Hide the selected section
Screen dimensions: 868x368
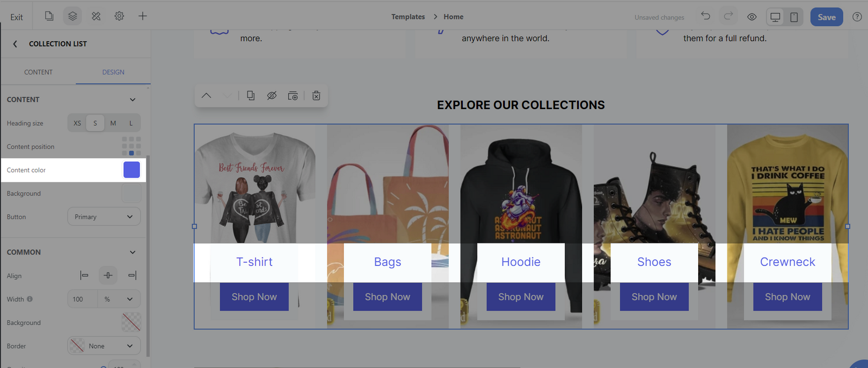272,96
